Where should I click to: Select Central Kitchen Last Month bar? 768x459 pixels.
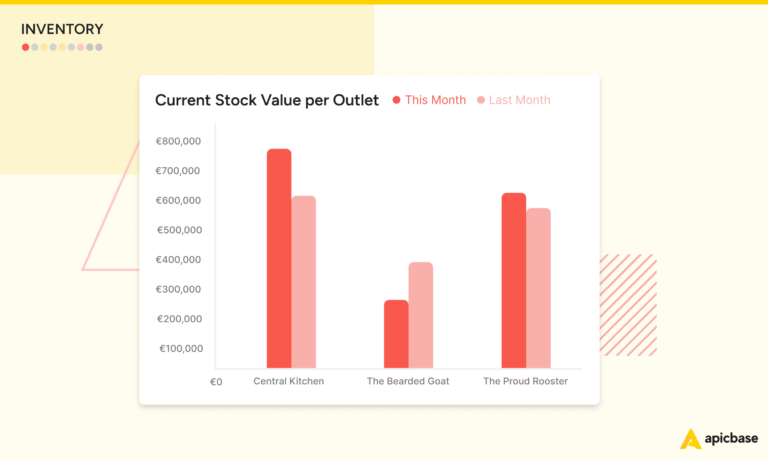[303, 282]
